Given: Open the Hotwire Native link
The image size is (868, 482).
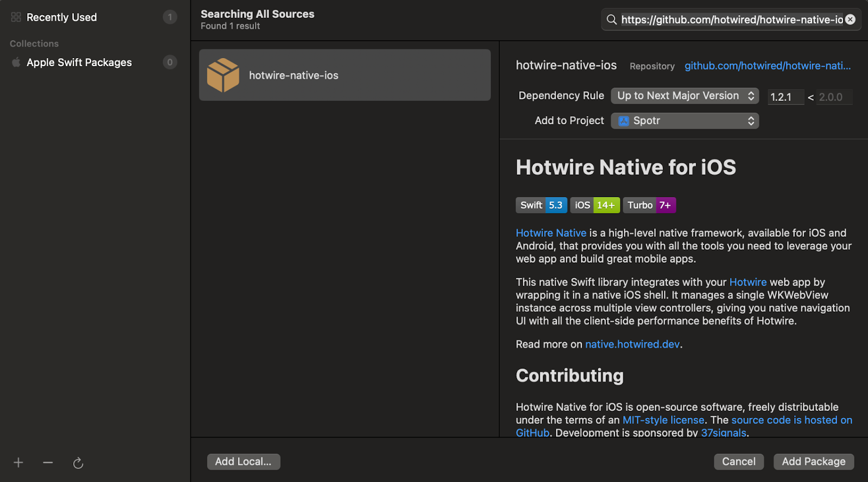Looking at the screenshot, I should click(551, 233).
